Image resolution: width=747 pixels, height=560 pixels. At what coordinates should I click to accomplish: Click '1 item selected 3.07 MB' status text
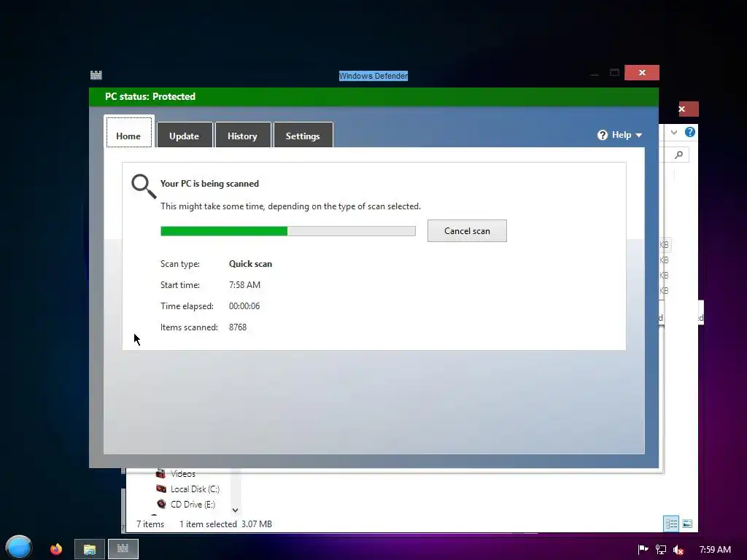coord(225,524)
